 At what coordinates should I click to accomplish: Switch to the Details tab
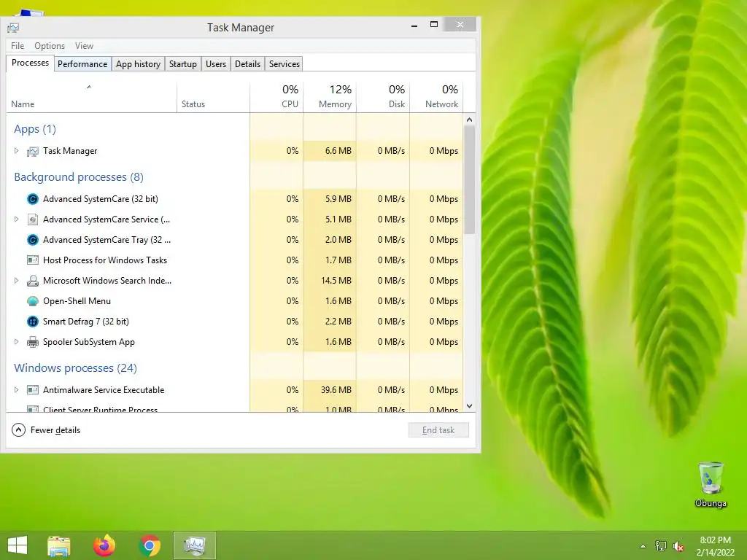pos(248,64)
